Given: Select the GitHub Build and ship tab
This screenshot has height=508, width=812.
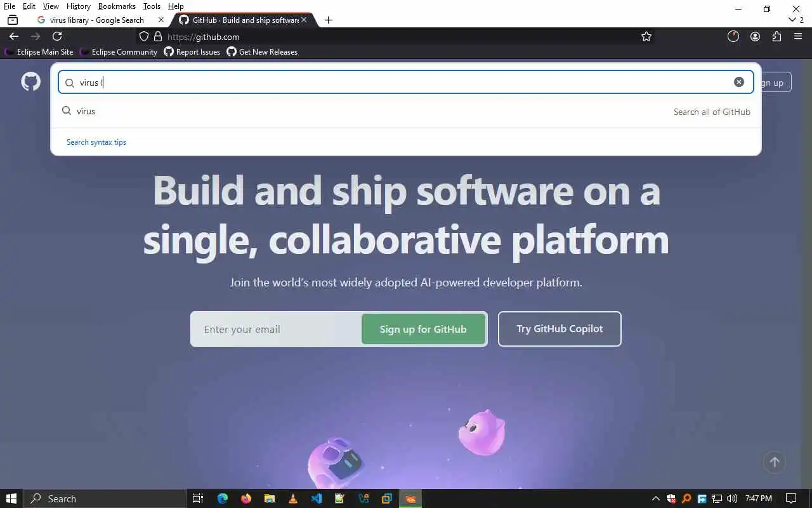Looking at the screenshot, I should [246, 20].
